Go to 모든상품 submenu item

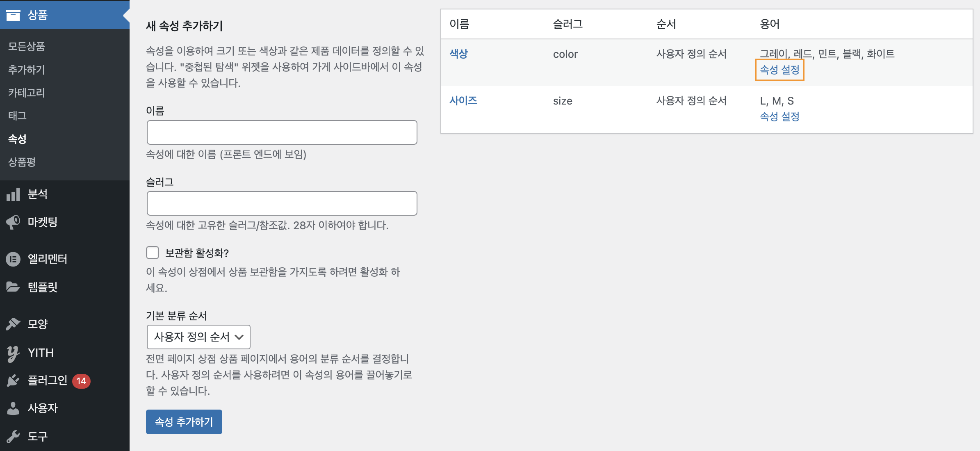tap(27, 46)
